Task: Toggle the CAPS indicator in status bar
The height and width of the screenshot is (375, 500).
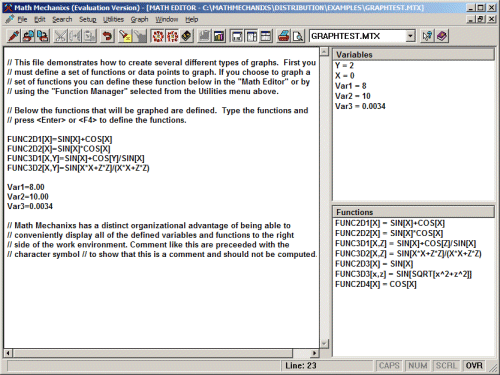Action: click(389, 366)
